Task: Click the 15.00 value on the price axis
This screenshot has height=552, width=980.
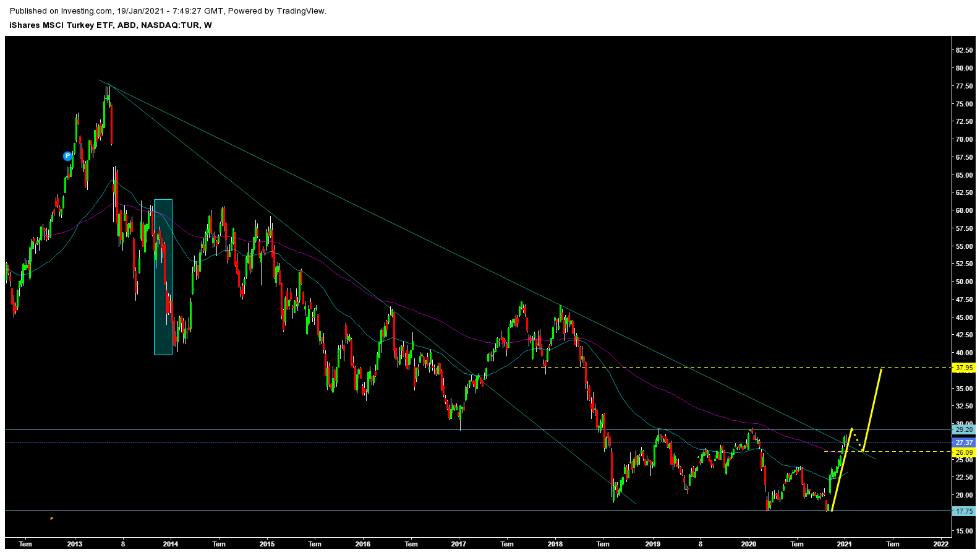Action: pyautogui.click(x=964, y=531)
